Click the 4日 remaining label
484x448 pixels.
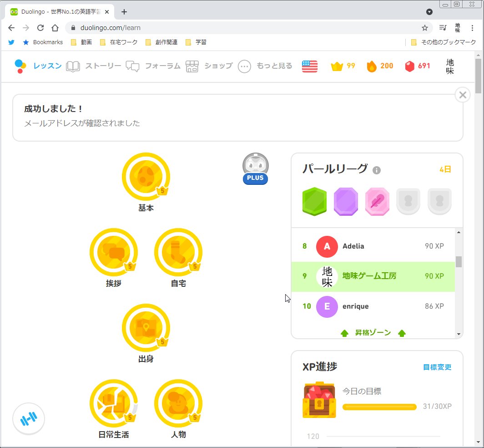(x=445, y=169)
